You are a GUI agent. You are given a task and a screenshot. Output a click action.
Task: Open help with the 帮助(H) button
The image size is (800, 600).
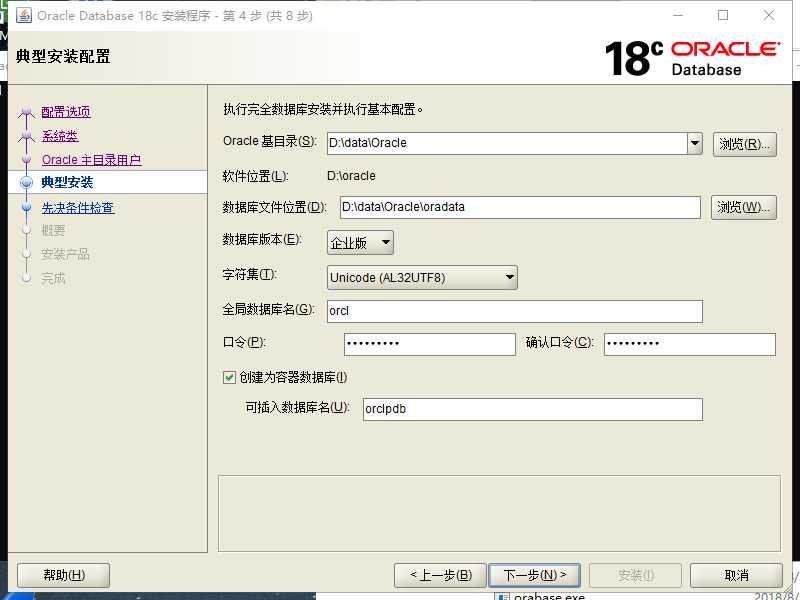[64, 576]
